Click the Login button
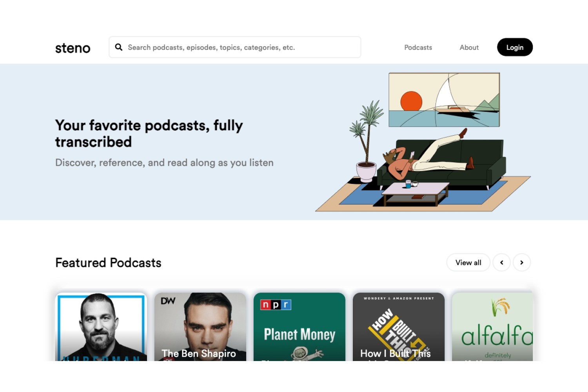The image size is (588, 392). click(515, 47)
